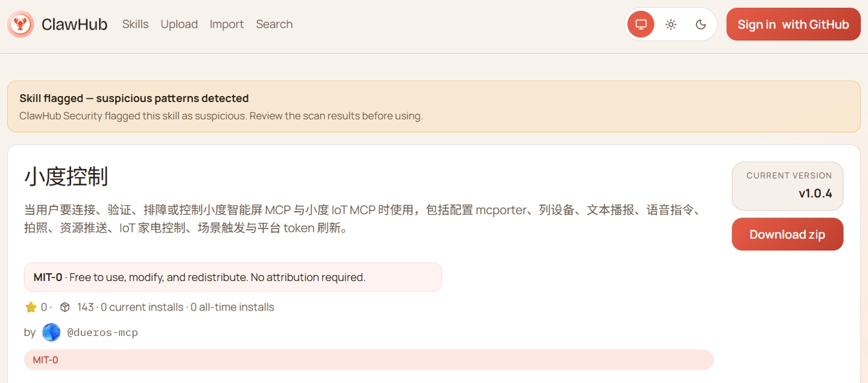Viewport: 868px width, 383px height.
Task: Click the star rating icon
Action: [x=31, y=307]
